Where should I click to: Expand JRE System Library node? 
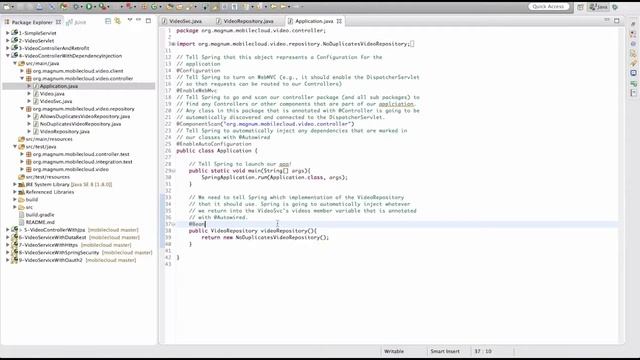click(15, 184)
